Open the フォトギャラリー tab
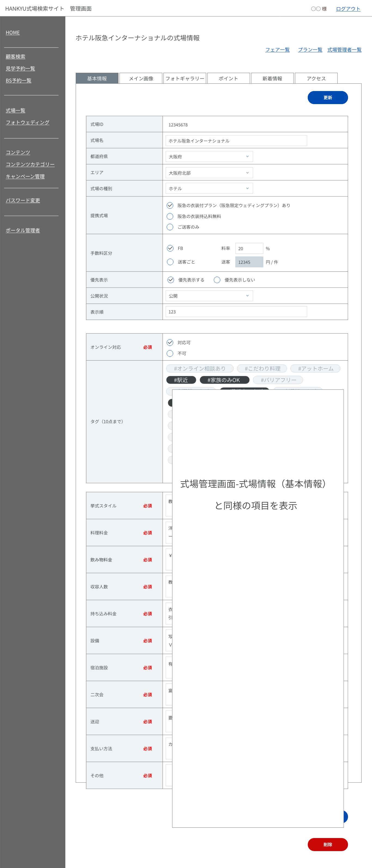 coord(185,78)
